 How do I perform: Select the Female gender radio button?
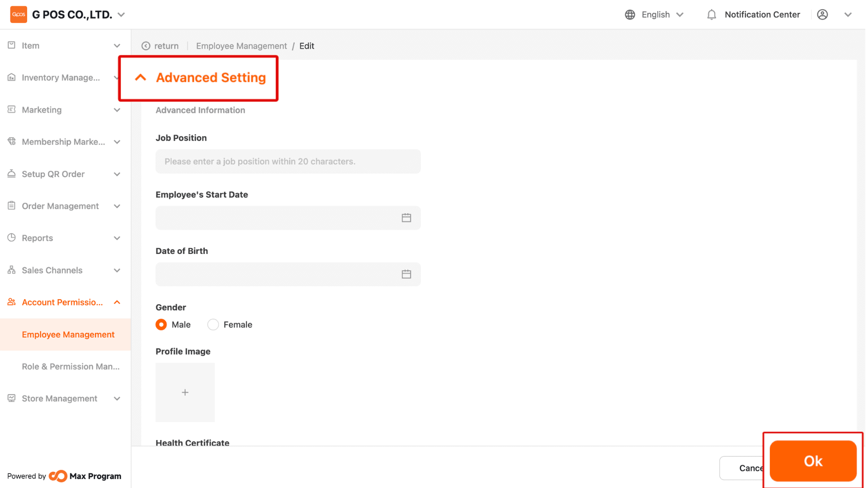click(x=213, y=325)
